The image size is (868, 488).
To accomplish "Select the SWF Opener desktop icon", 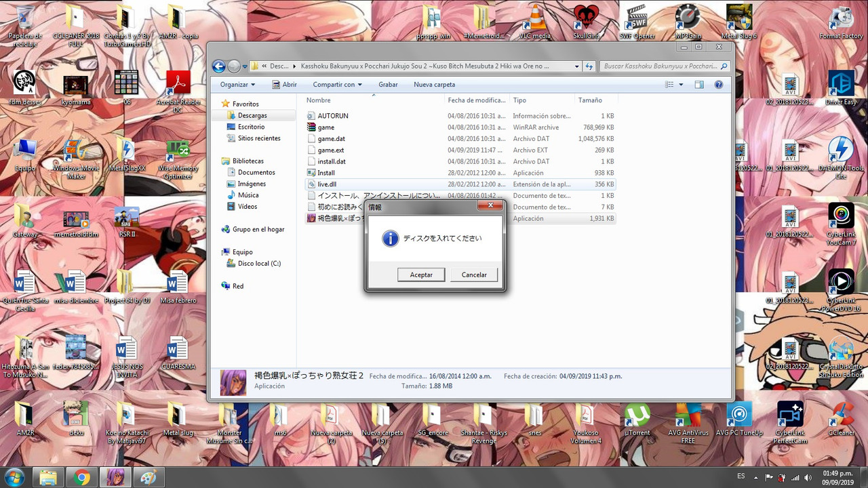I will tap(635, 22).
